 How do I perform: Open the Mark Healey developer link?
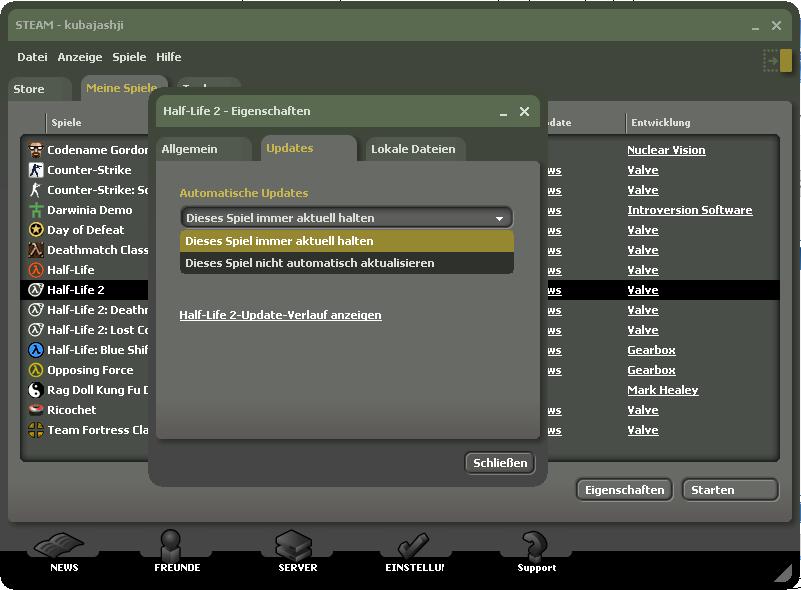(x=663, y=390)
